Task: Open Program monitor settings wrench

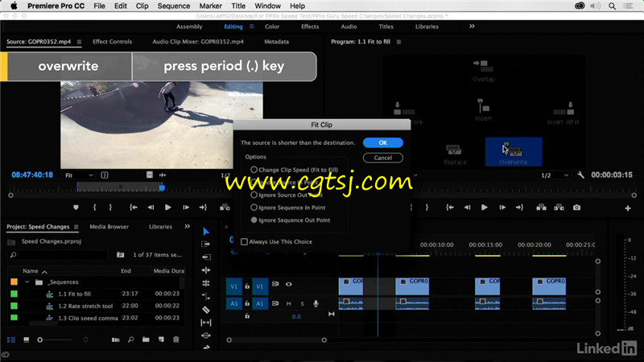Action: click(580, 175)
